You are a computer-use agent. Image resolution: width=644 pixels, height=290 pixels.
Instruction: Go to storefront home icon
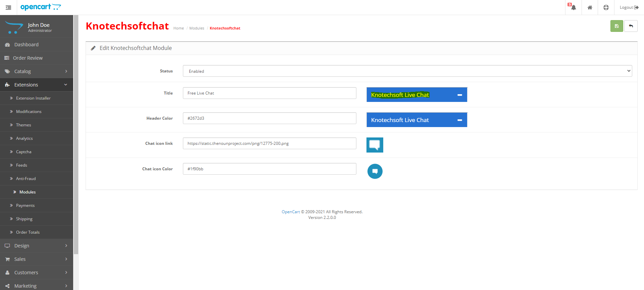click(x=590, y=7)
